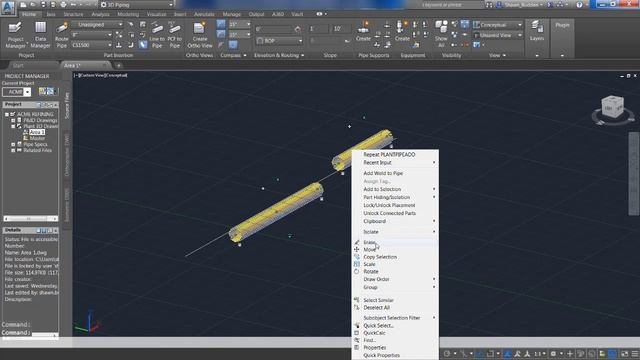The image size is (640, 360).
Task: Collapse the ACME REFINING root node
Action: pyautogui.click(x=7, y=114)
